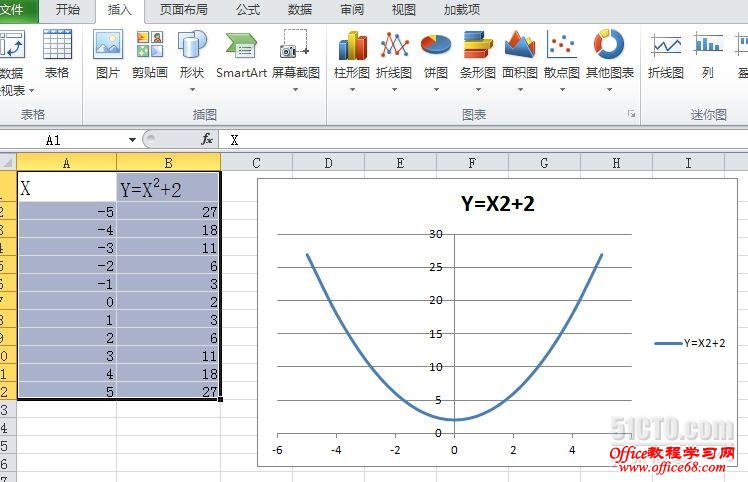
Task: Open the Shapes gallery
Action: (x=192, y=60)
